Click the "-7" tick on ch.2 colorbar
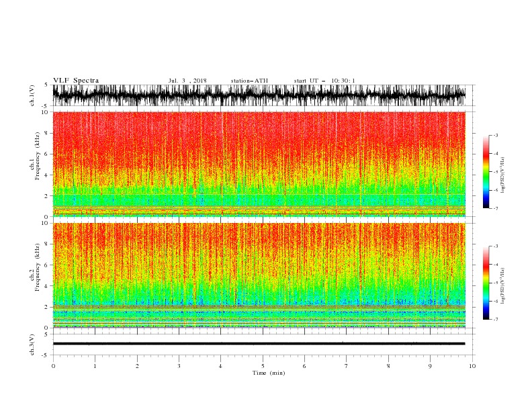The width and height of the screenshot is (532, 411). pyautogui.click(x=495, y=320)
